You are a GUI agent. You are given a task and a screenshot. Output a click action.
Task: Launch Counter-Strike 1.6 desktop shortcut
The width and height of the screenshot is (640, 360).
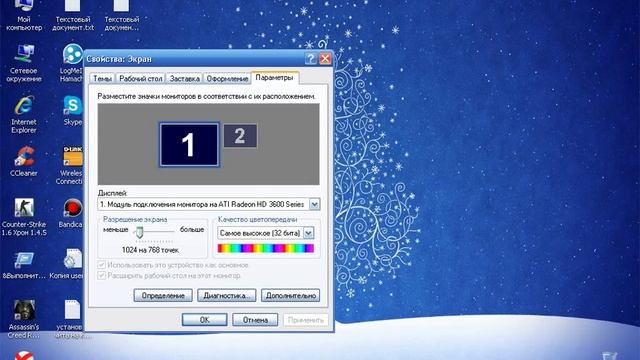(x=24, y=217)
